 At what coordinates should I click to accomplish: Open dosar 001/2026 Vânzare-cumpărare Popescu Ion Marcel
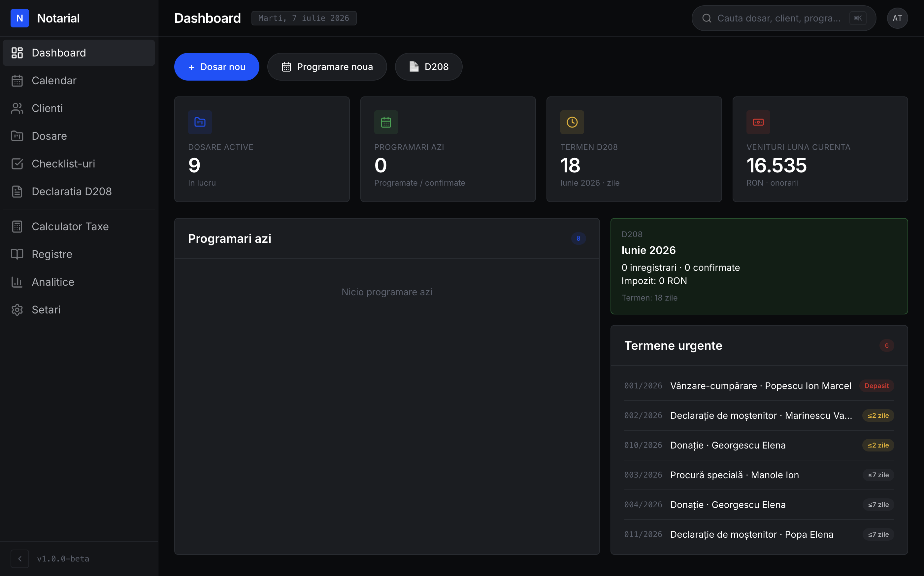[x=759, y=386]
